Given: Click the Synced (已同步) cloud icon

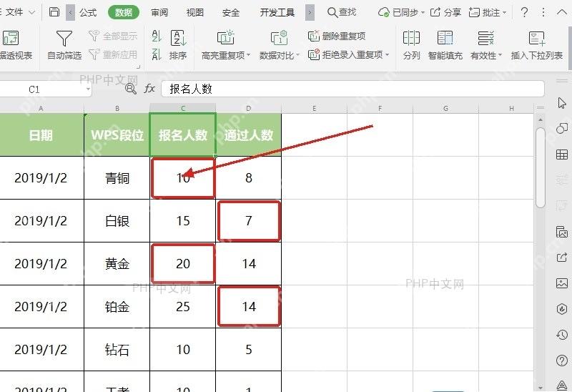Looking at the screenshot, I should coord(383,12).
